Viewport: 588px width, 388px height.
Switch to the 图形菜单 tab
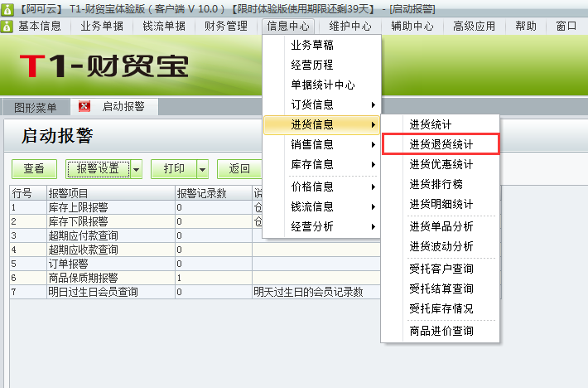36,107
